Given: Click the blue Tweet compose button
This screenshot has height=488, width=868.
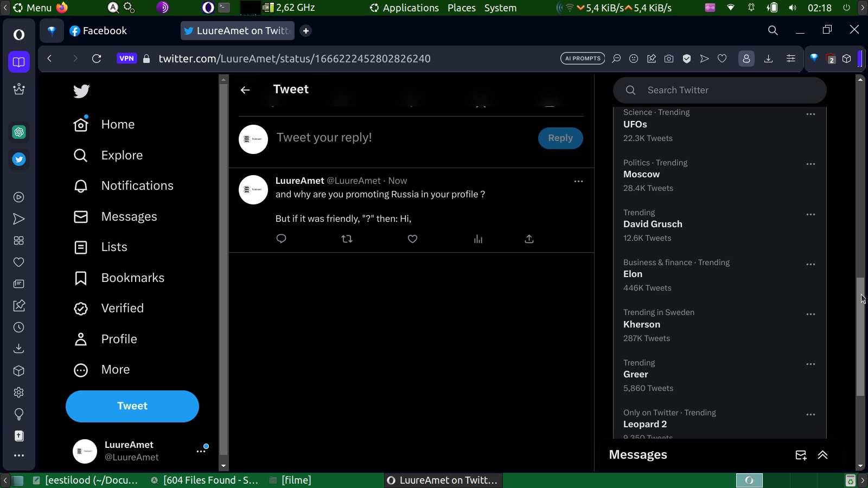Looking at the screenshot, I should click(x=132, y=406).
